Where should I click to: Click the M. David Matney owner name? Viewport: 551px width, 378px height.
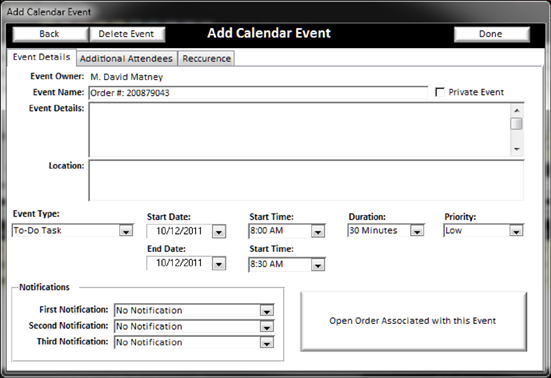(127, 77)
